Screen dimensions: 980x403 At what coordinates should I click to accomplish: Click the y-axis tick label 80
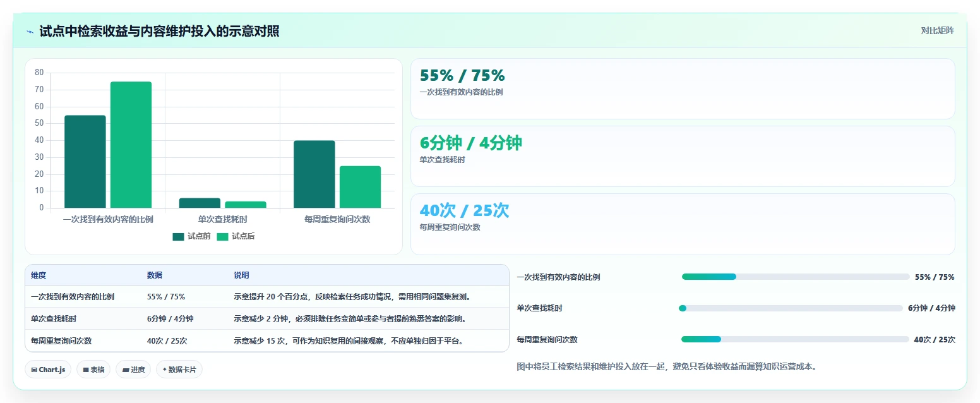tap(39, 73)
